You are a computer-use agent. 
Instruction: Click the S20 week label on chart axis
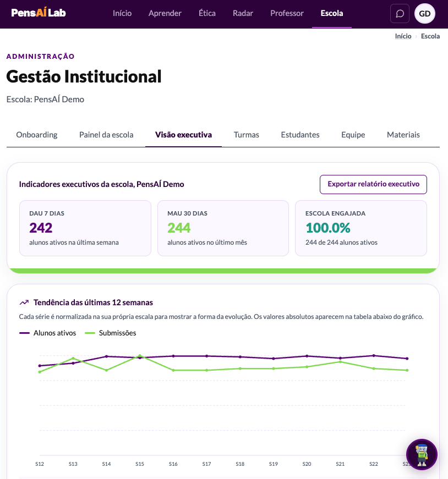pos(307,464)
